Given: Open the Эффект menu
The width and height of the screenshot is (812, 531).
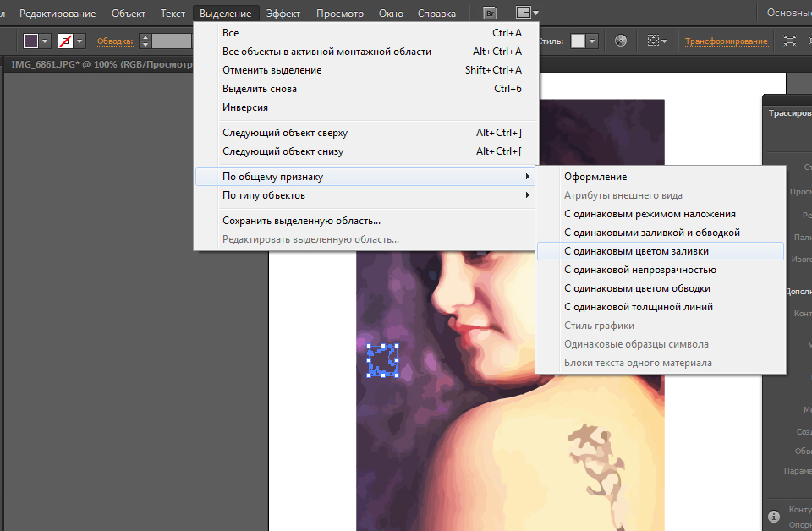Looking at the screenshot, I should coord(283,14).
